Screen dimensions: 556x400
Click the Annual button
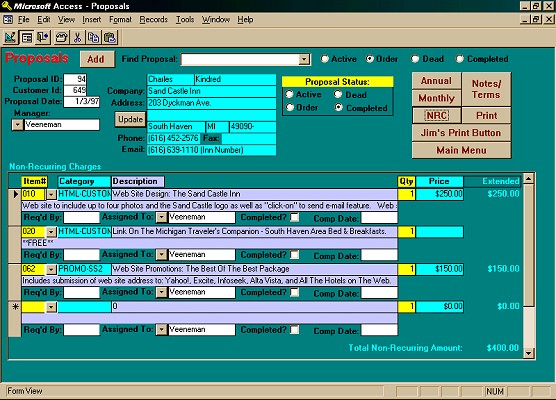coord(437,81)
